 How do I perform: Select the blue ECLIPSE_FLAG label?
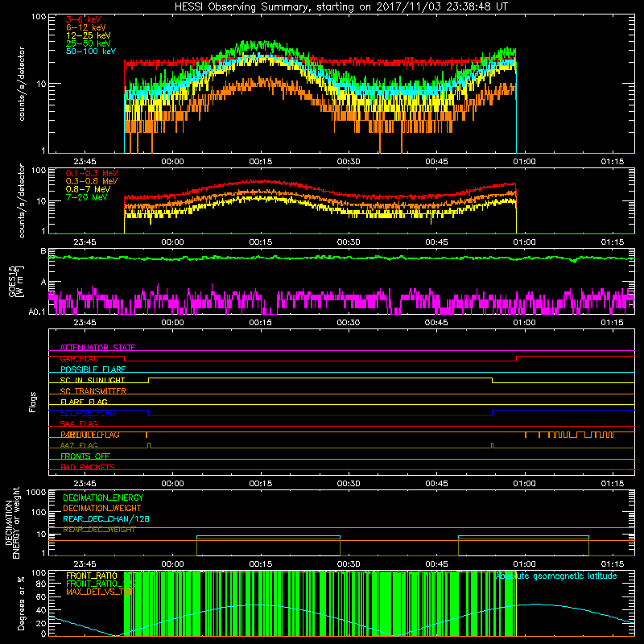pos(88,413)
